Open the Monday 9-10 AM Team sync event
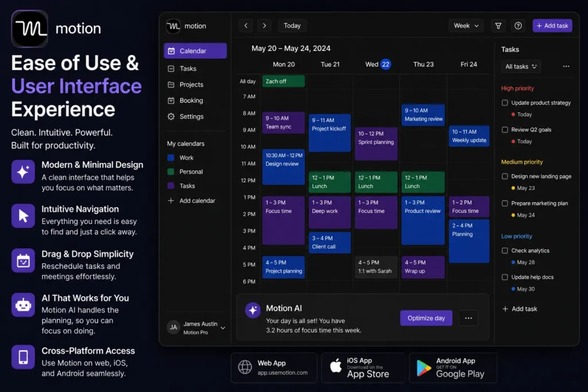This screenshot has height=392, width=588. click(x=284, y=123)
